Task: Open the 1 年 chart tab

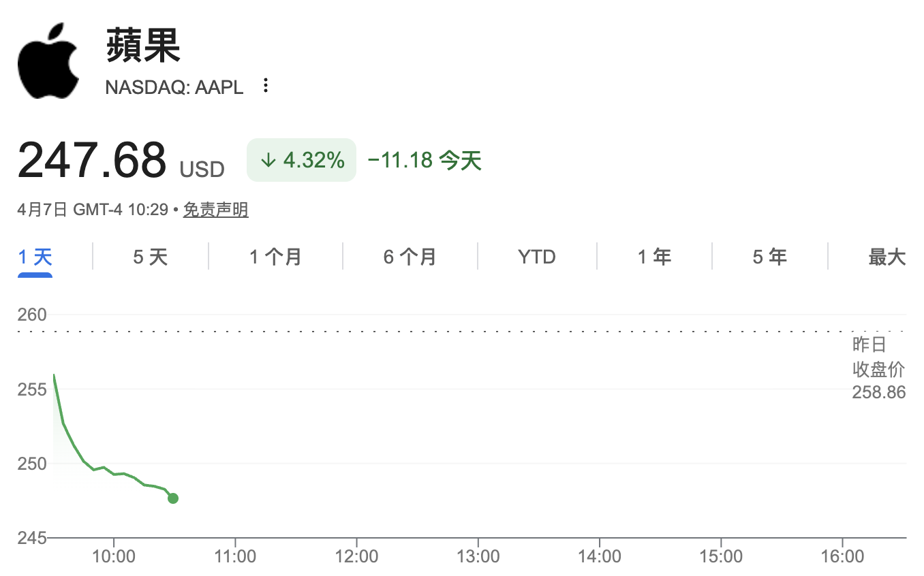Action: pyautogui.click(x=654, y=257)
